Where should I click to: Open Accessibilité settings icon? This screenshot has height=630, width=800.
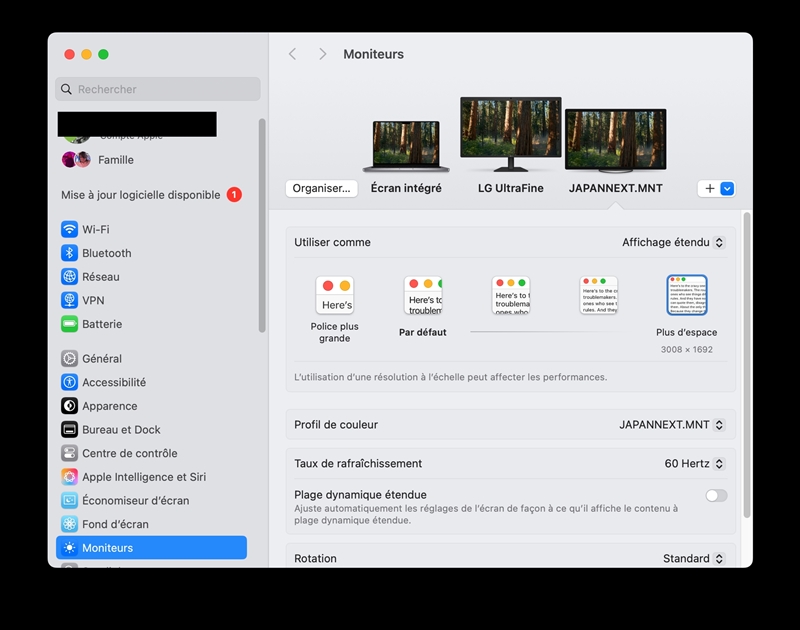(x=69, y=382)
